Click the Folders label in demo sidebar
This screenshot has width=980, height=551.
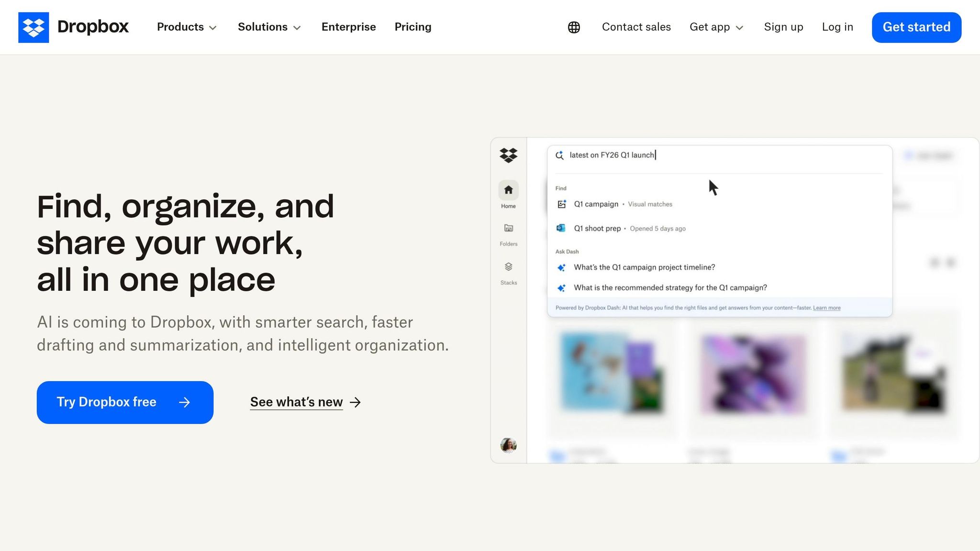tap(508, 244)
